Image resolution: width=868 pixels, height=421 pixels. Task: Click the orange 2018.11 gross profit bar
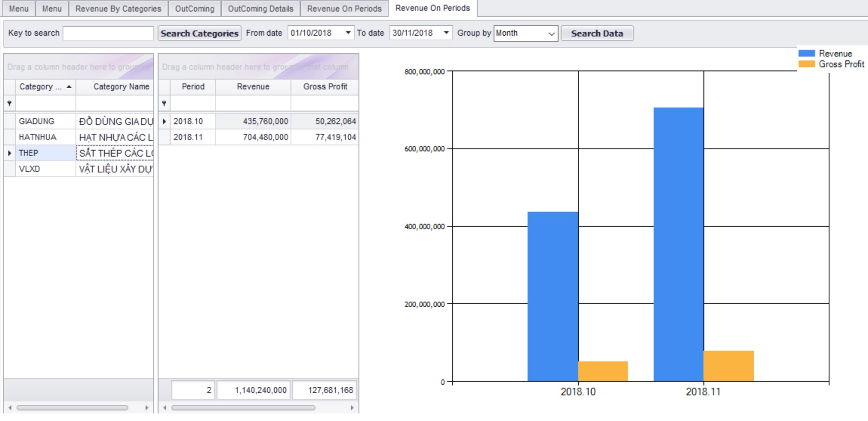point(729,366)
